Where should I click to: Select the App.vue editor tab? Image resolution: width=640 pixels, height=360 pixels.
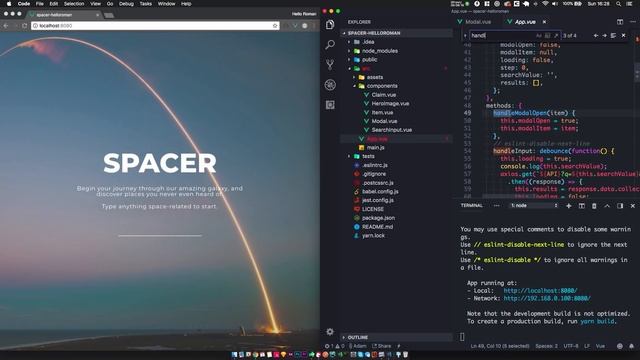[x=525, y=22]
